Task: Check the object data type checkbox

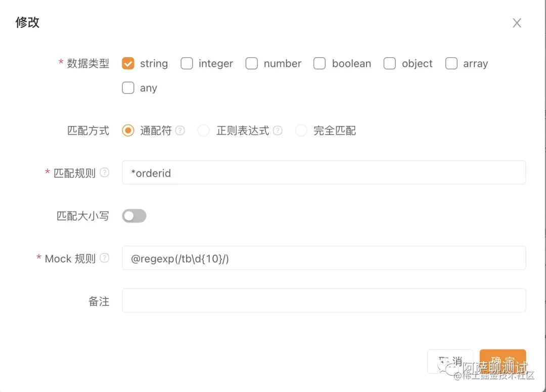Action: point(389,63)
